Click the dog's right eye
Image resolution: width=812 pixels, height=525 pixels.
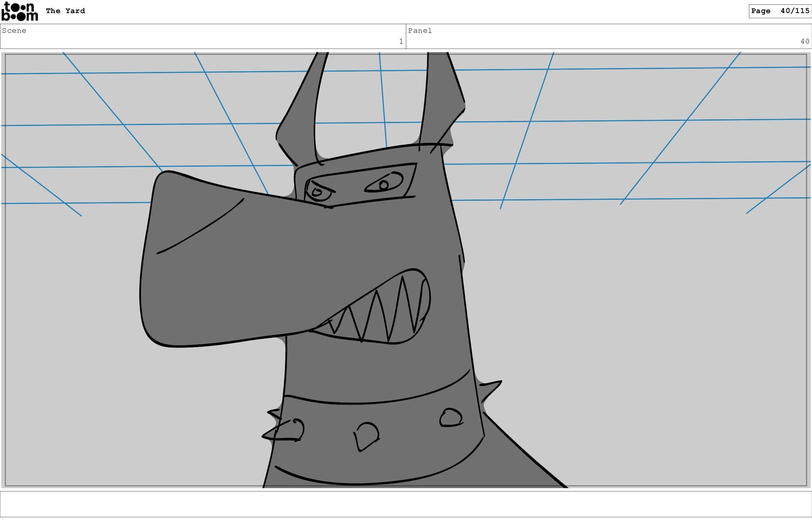[x=384, y=184]
